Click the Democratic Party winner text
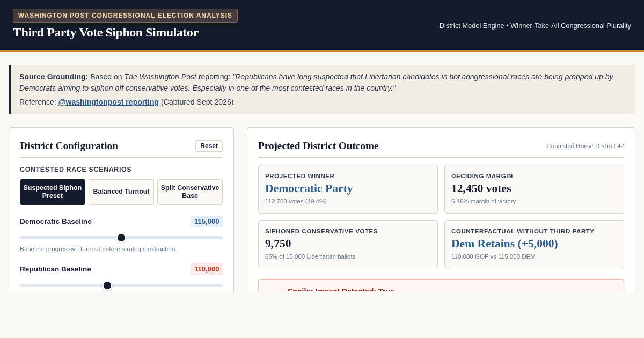This screenshot has width=644, height=338. click(309, 188)
